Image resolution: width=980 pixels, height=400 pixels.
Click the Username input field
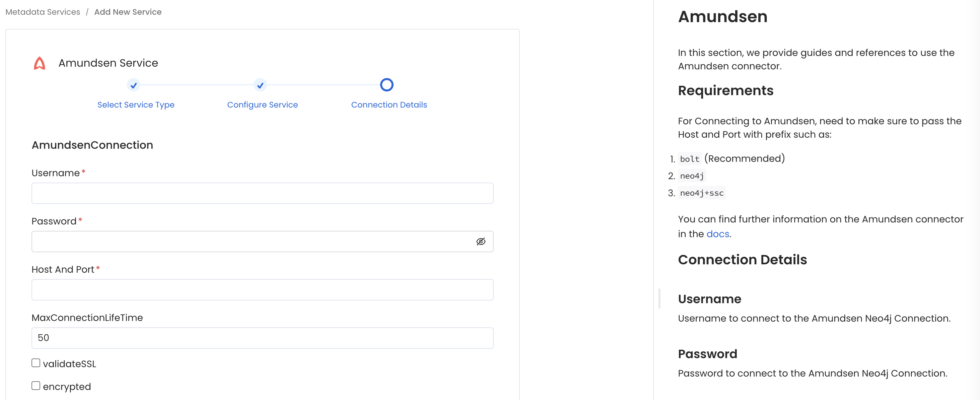click(263, 193)
